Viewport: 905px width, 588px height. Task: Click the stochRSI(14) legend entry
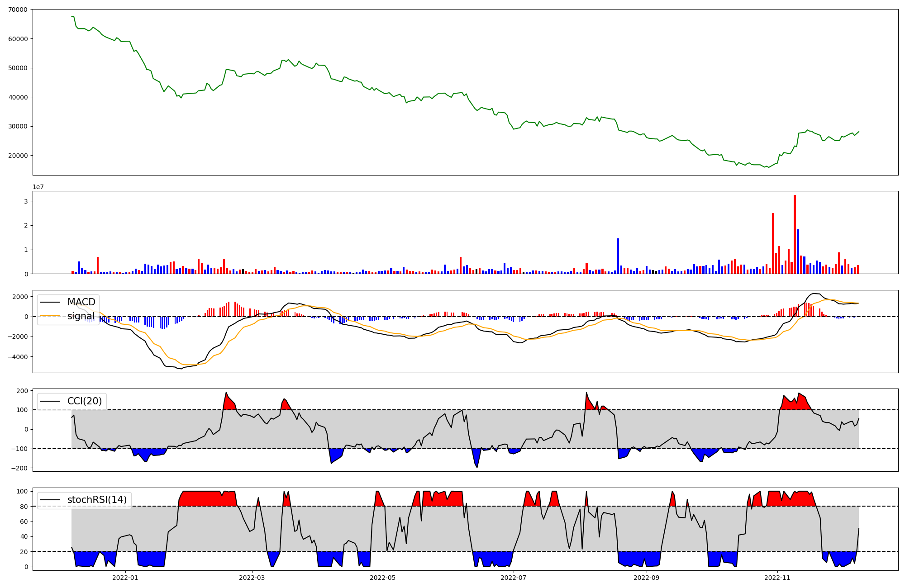click(97, 500)
